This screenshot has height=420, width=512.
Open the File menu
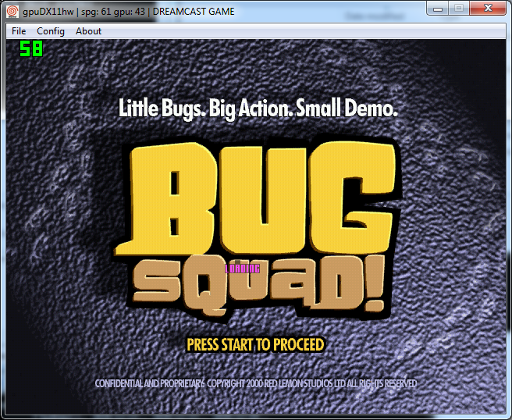[x=19, y=31]
